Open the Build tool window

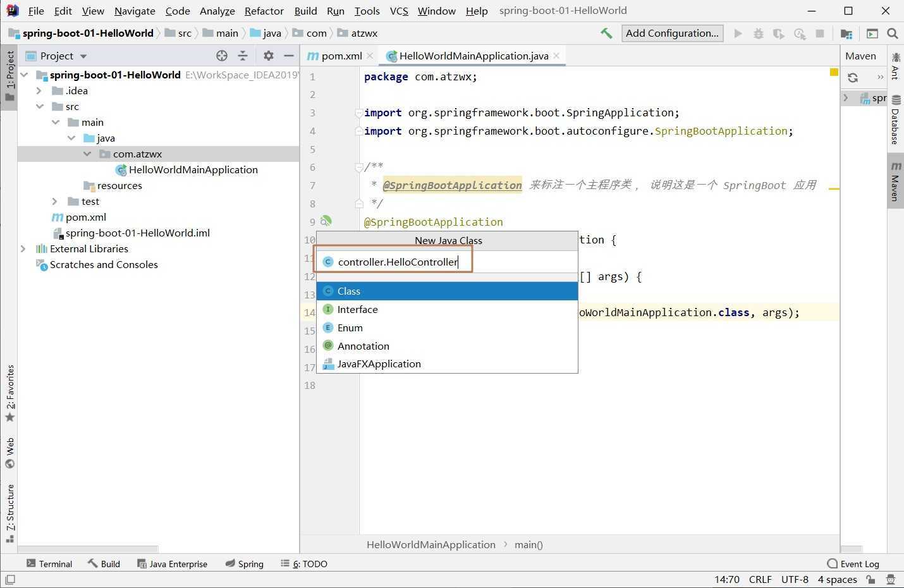coord(104,563)
